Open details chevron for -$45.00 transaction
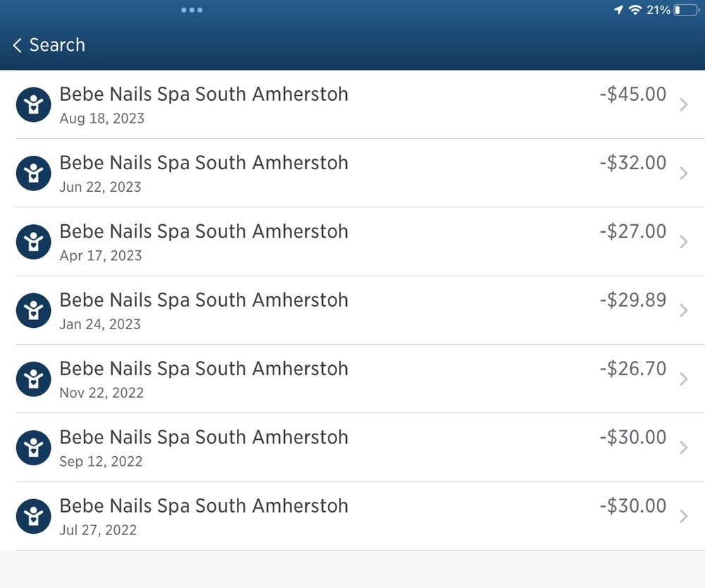 tap(683, 105)
